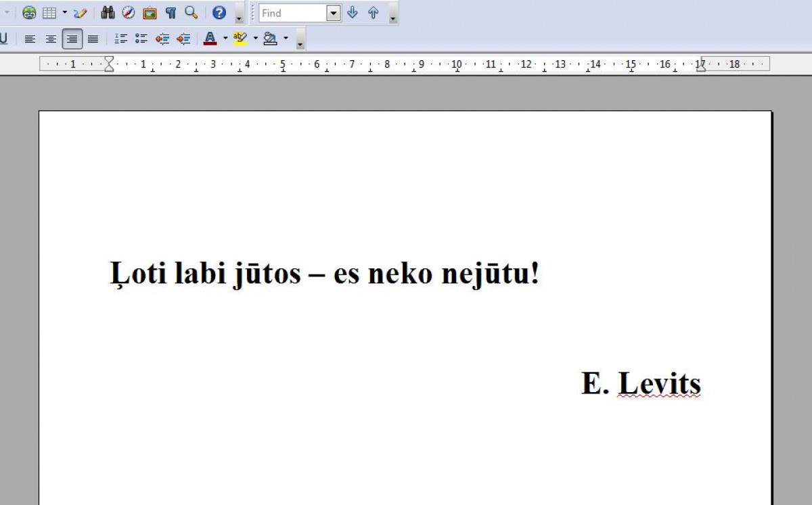
Task: Click the Find Previous up arrow
Action: [x=373, y=13]
